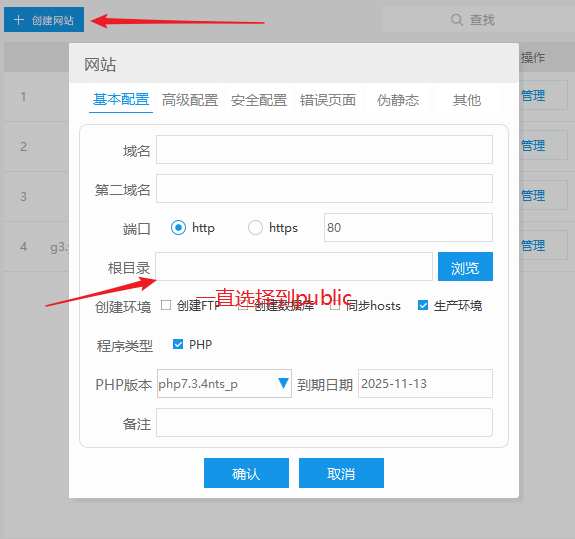Open the PHP版本 dropdown
This screenshot has height=539, width=575.
click(x=224, y=384)
